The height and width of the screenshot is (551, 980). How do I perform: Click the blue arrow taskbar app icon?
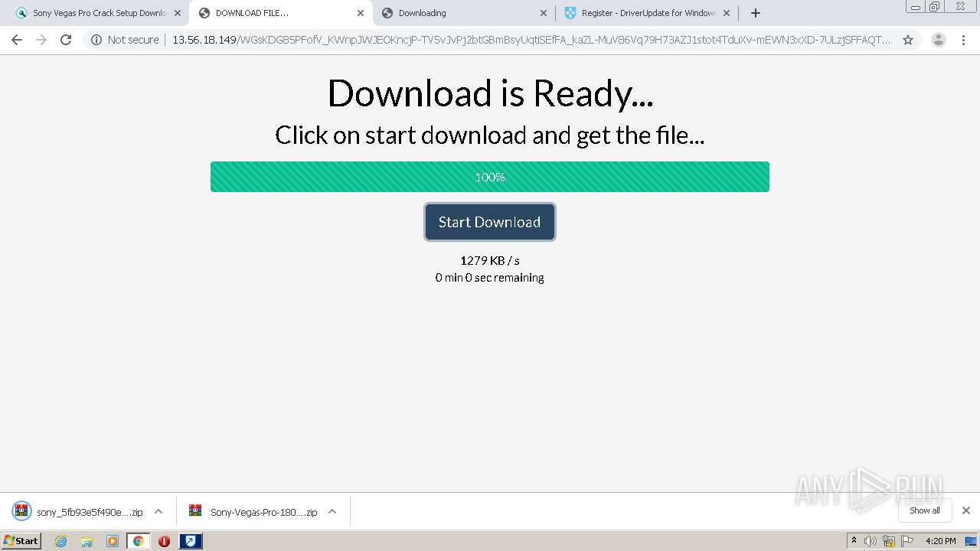tap(191, 541)
